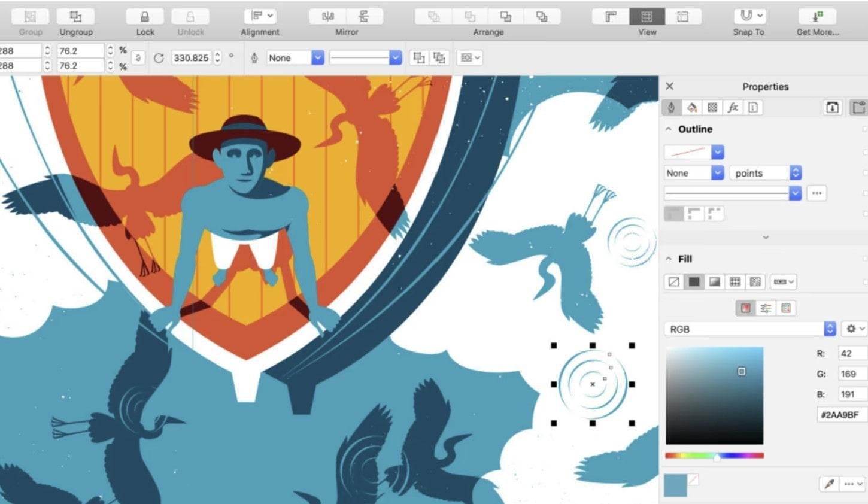Switch to the Summary info tab
This screenshot has width=868, height=504.
click(753, 107)
